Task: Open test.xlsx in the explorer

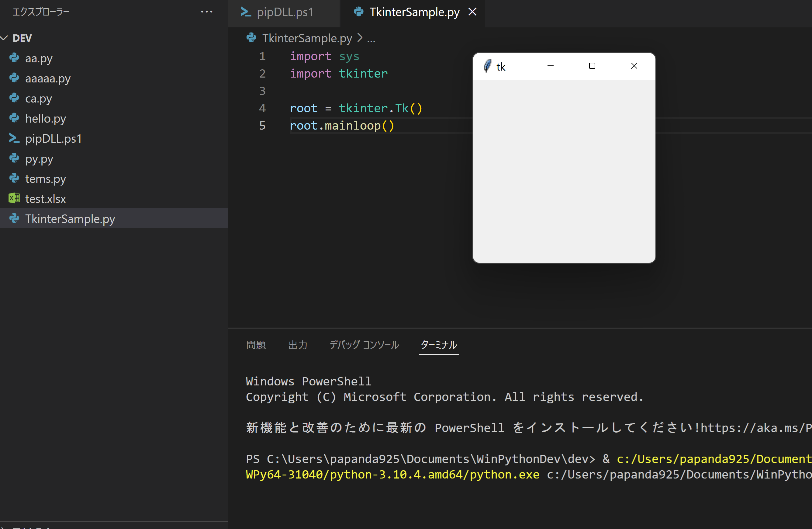Action: click(114, 199)
